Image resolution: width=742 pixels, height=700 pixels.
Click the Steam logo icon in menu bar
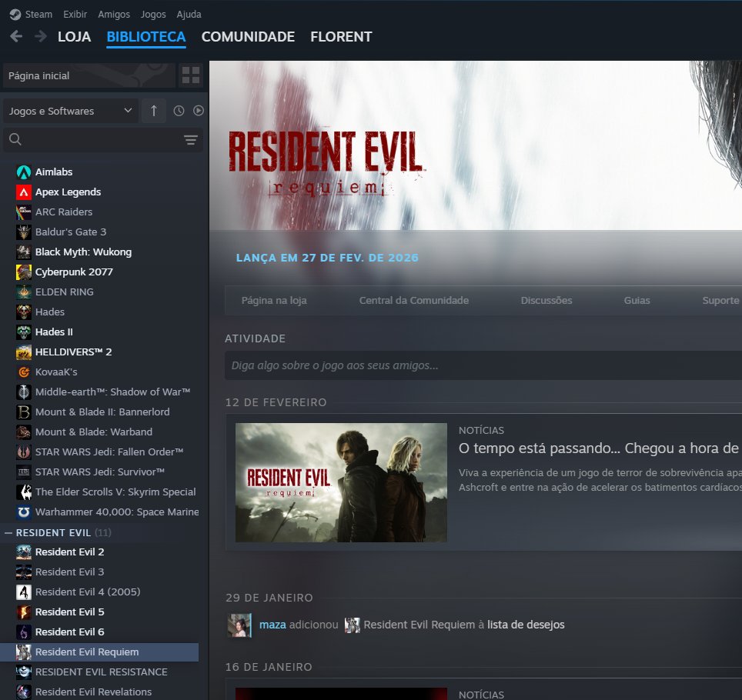pos(15,14)
